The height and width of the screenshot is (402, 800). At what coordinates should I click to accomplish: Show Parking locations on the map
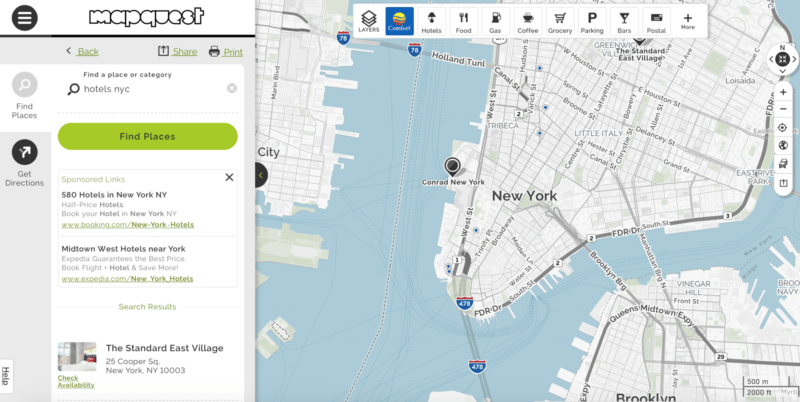[592, 21]
